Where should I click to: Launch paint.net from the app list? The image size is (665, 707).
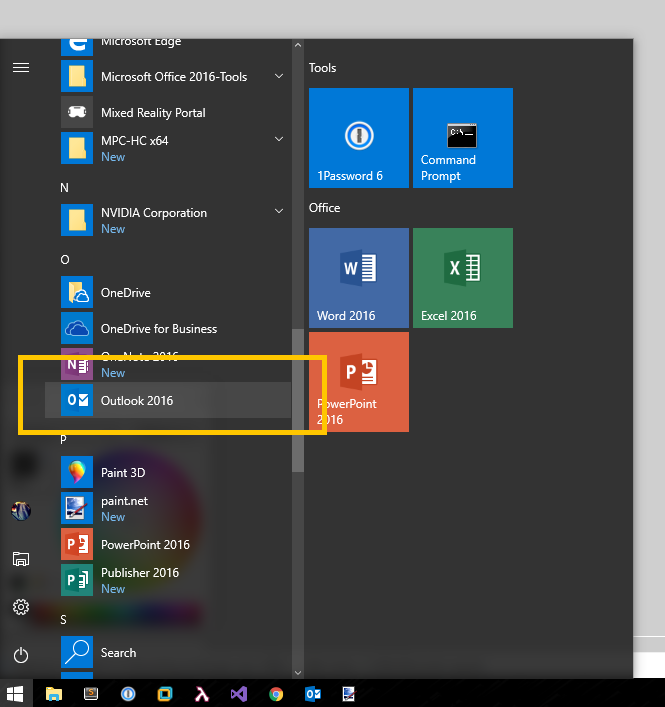(168, 508)
